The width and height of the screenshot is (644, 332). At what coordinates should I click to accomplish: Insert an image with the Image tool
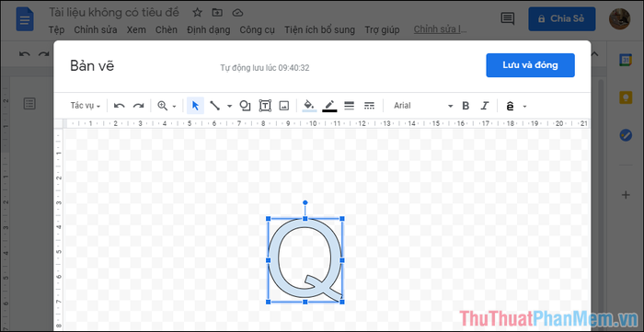(283, 106)
